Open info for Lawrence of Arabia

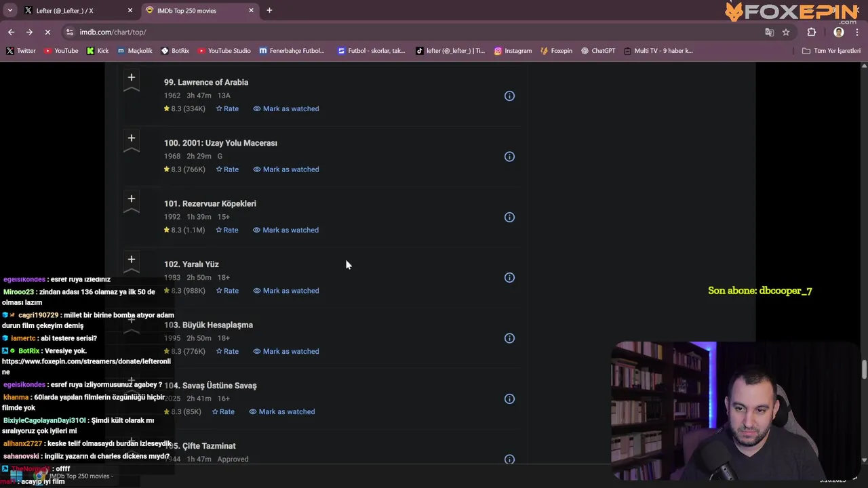click(509, 96)
